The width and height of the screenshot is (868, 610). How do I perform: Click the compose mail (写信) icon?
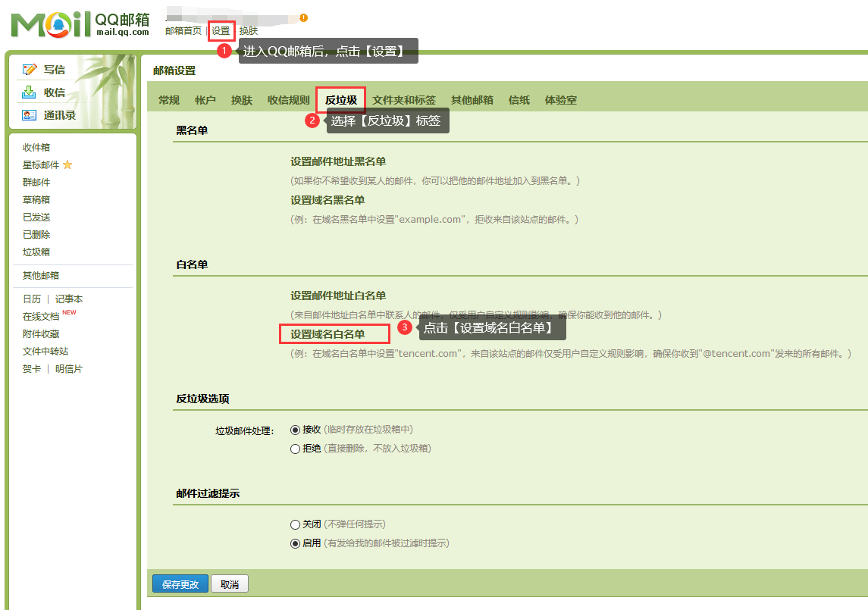[30, 70]
